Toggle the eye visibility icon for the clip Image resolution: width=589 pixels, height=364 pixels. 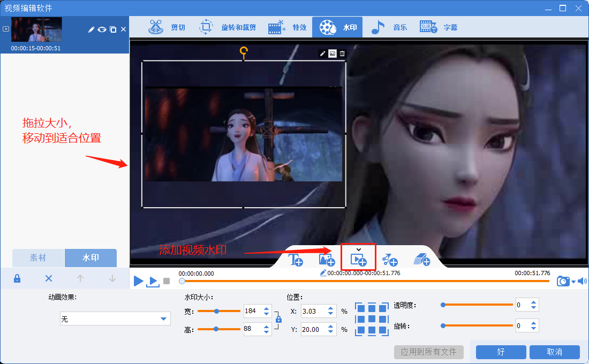click(x=102, y=29)
